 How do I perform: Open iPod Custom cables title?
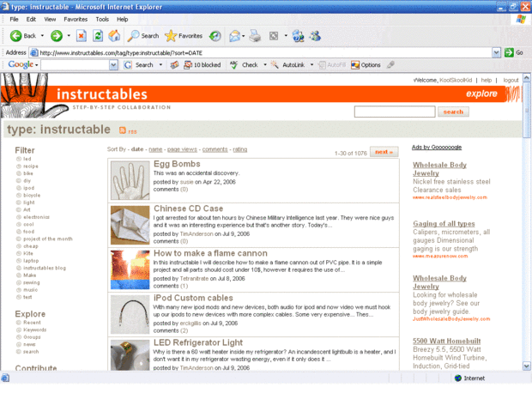(193, 298)
